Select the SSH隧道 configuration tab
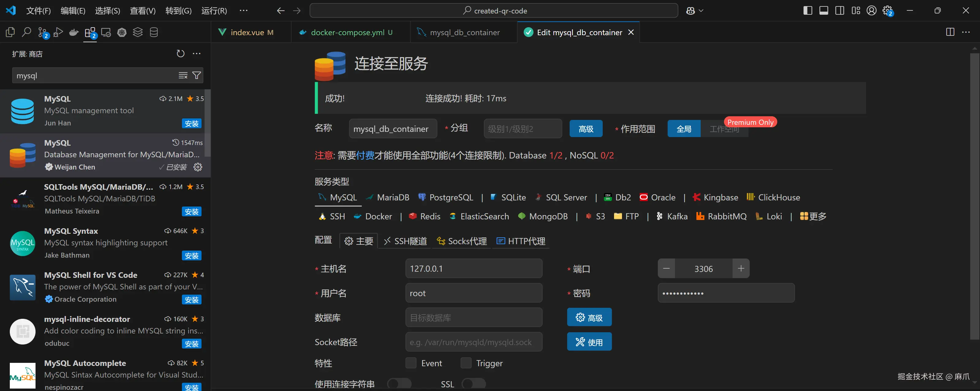The width and height of the screenshot is (980, 391). (x=405, y=241)
